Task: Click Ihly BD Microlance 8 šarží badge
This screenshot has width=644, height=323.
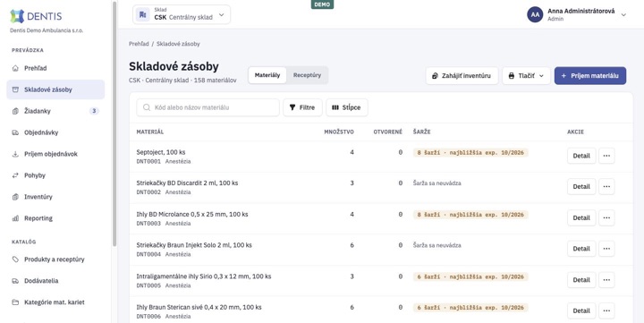Action: (470, 215)
